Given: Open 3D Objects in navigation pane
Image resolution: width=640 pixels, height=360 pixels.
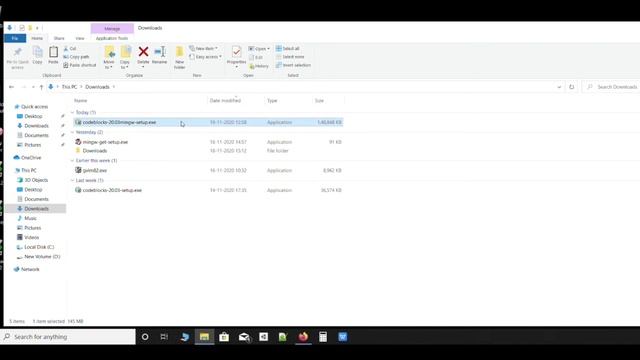Looking at the screenshot, I should [x=36, y=180].
